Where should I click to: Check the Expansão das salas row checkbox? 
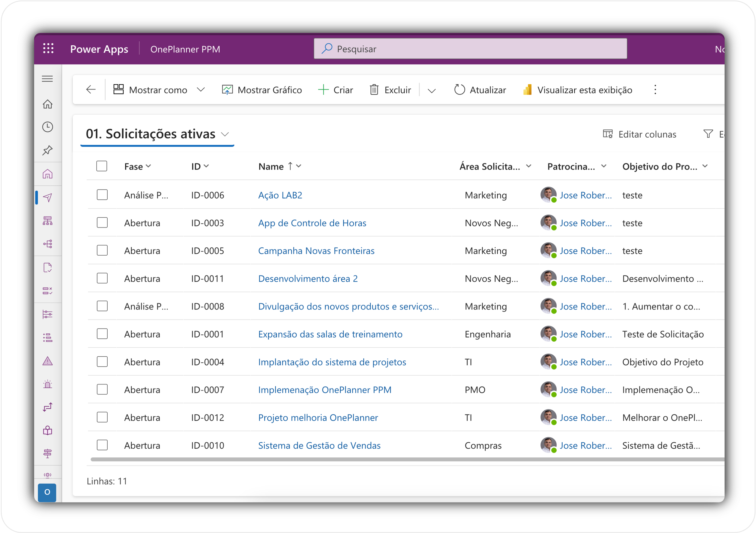pyautogui.click(x=102, y=334)
